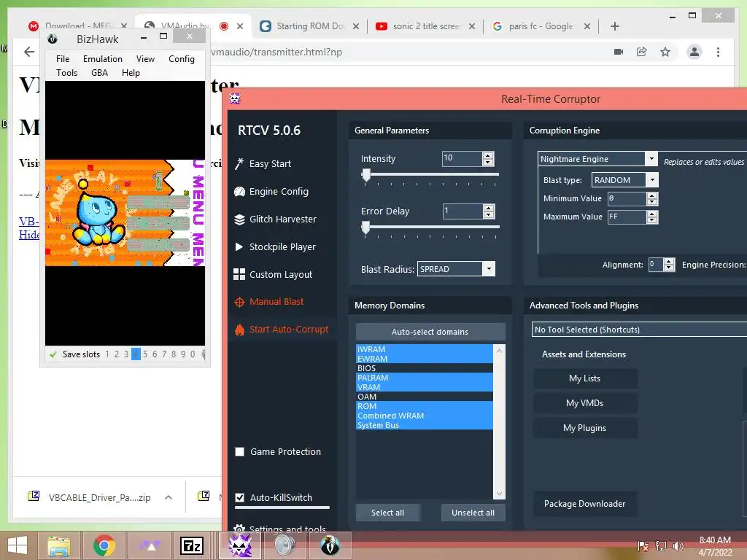
Task: Click Unselect all button
Action: click(x=473, y=513)
